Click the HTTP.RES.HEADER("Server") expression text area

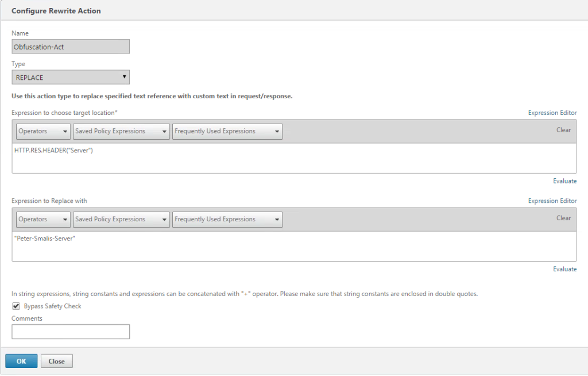[x=294, y=158]
